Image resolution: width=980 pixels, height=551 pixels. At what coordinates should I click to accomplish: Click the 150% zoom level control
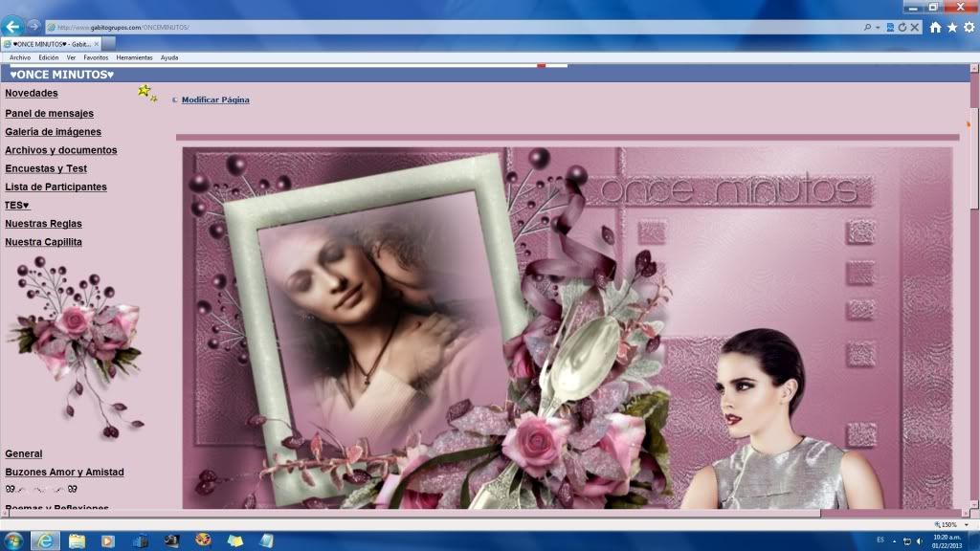tap(945, 525)
